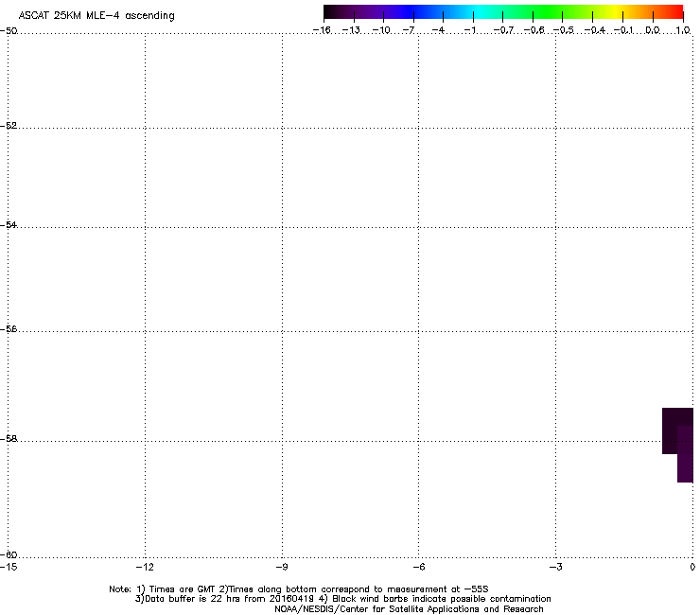Click the colorbar label -0.4
Image resolution: width=700 pixels, height=615 pixels.
click(595, 30)
